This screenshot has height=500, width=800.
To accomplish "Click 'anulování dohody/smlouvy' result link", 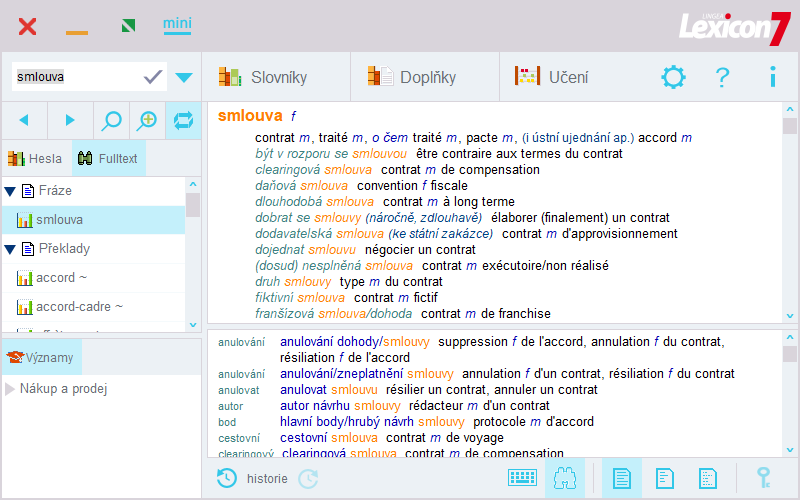I will click(355, 342).
